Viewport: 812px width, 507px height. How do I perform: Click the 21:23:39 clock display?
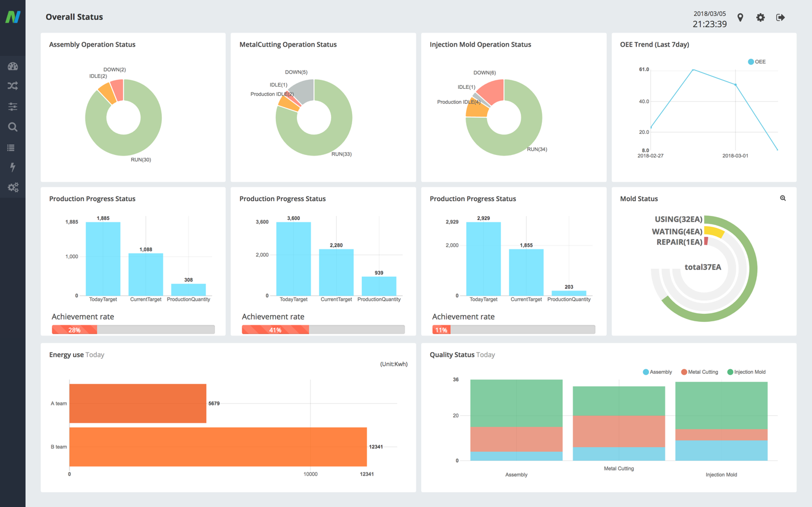click(709, 24)
